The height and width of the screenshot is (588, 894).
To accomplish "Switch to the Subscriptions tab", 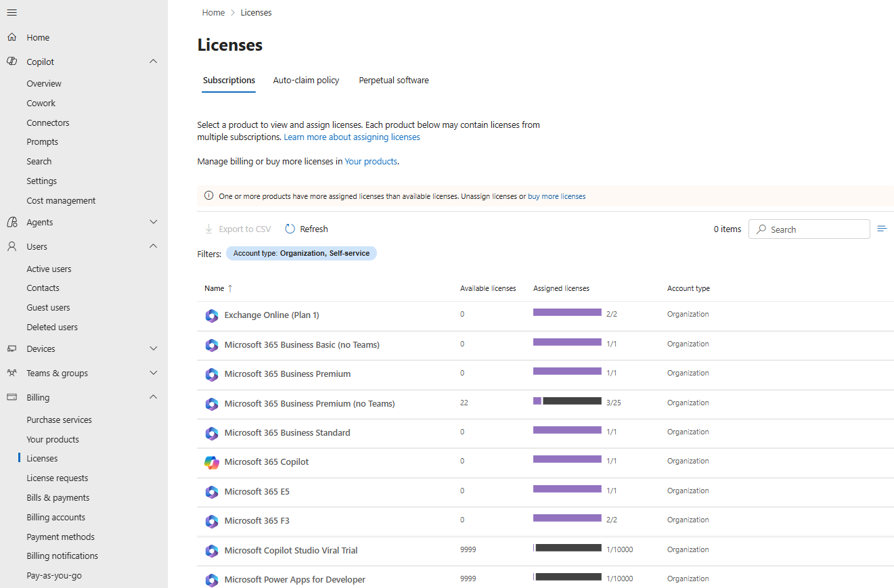I will click(229, 80).
